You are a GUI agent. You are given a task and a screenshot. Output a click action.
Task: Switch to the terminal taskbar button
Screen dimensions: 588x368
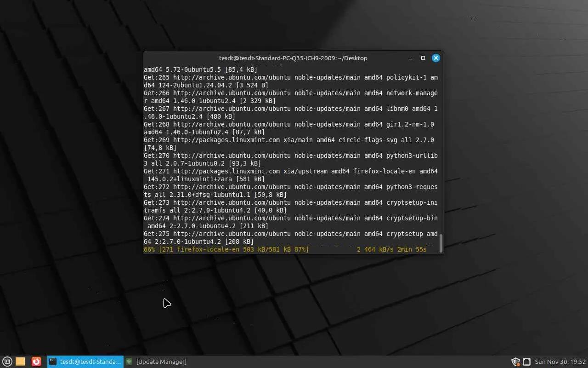(x=85, y=362)
